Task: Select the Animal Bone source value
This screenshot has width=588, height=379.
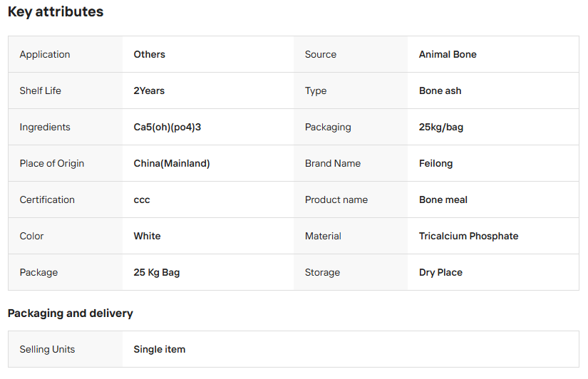Action: pyautogui.click(x=448, y=54)
